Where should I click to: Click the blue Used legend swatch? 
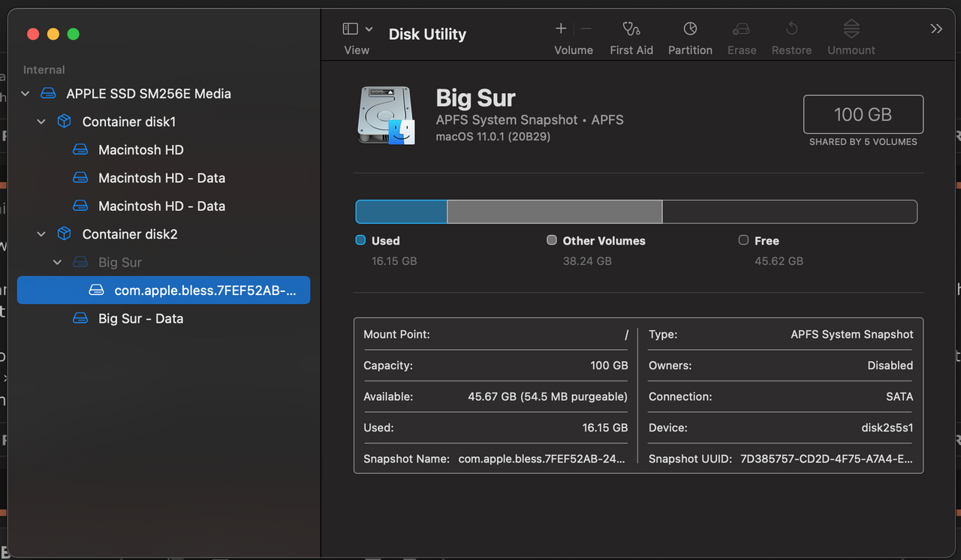click(360, 240)
